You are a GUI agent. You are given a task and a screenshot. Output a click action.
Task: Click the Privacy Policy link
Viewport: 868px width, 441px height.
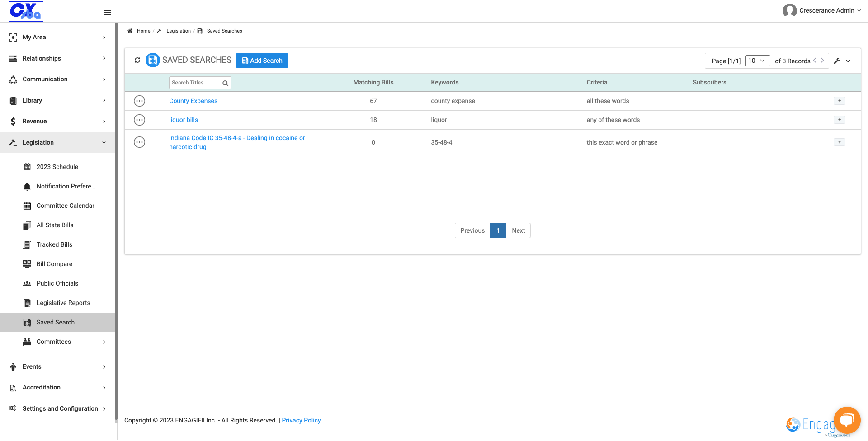[301, 420]
